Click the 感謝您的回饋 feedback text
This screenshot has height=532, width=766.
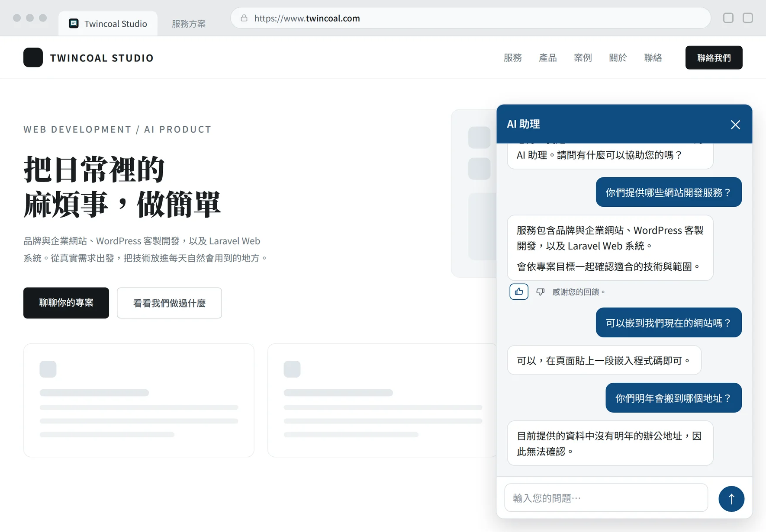point(579,292)
